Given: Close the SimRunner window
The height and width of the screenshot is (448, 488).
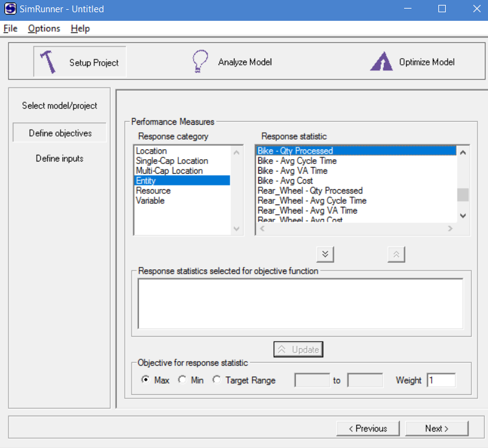Looking at the screenshot, I should click(476, 9).
